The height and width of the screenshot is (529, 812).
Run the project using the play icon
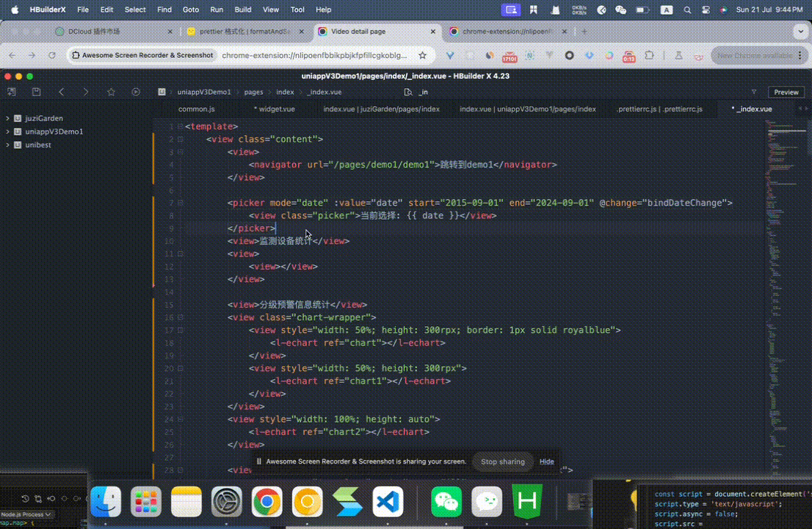[135, 91]
